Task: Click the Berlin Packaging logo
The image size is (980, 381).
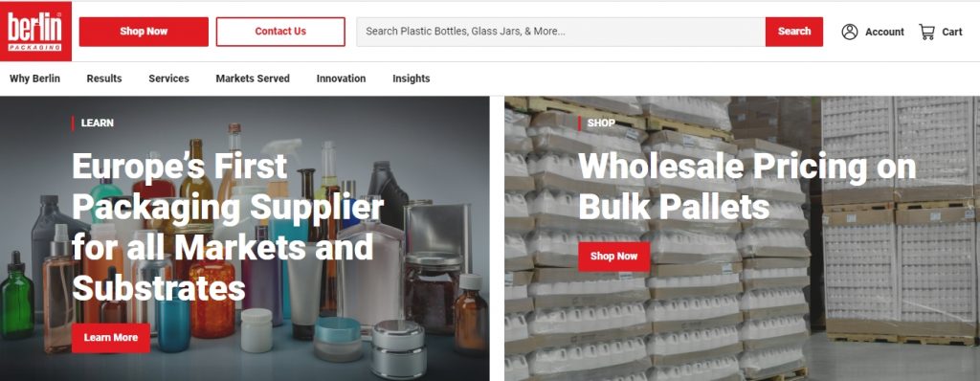Action: point(35,32)
